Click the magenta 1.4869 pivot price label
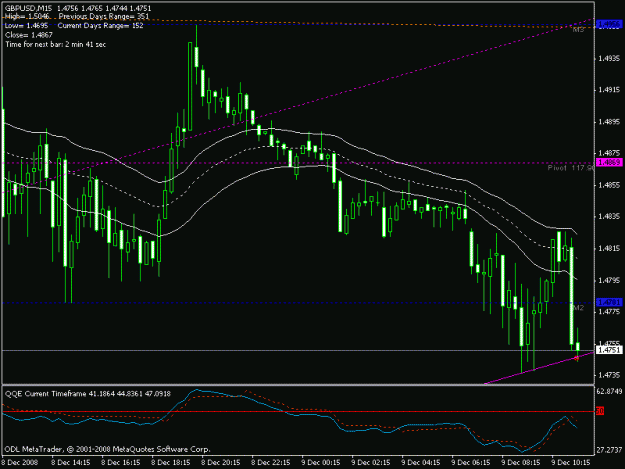This screenshot has width=625, height=469. (609, 162)
